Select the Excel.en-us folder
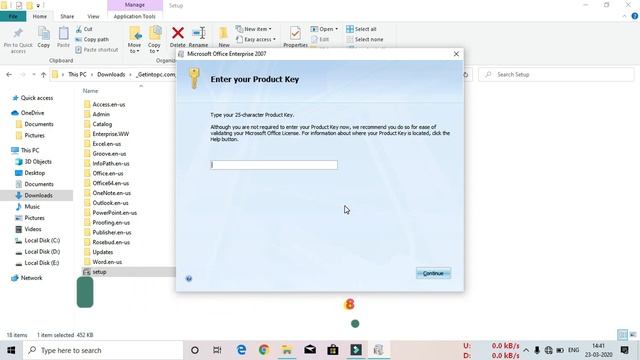This screenshot has height=360, width=640. point(107,144)
